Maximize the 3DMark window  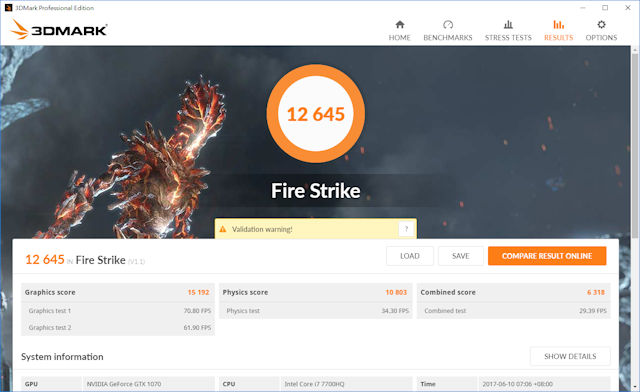pos(605,8)
